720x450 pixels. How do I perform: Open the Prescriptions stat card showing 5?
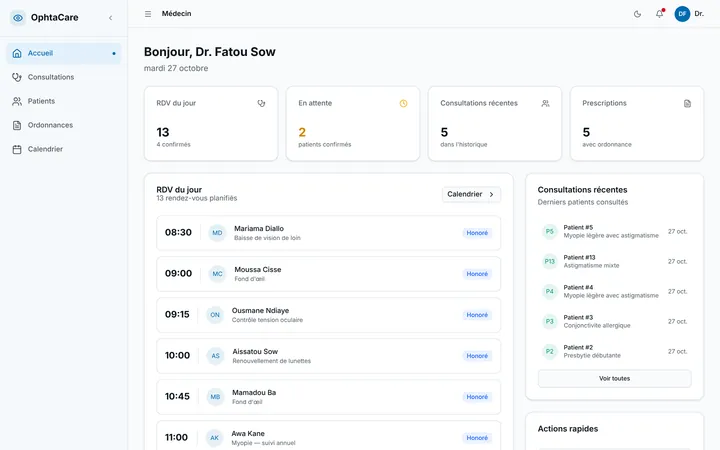[637, 124]
